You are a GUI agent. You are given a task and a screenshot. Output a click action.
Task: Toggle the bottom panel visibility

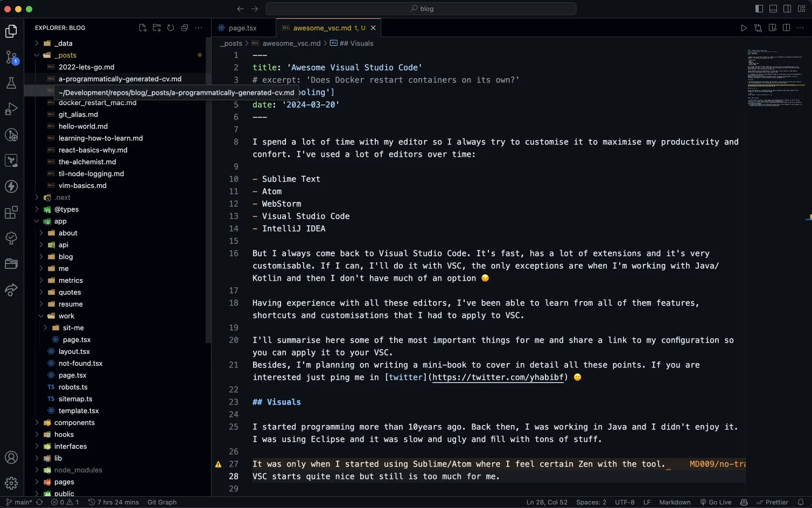click(773, 9)
